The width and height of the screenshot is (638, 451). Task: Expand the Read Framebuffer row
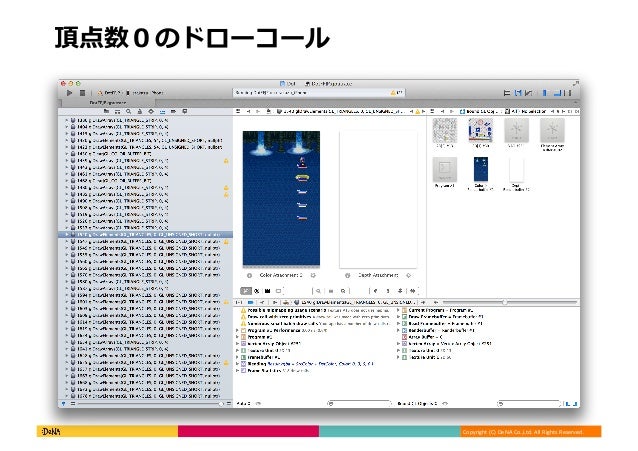point(398,324)
